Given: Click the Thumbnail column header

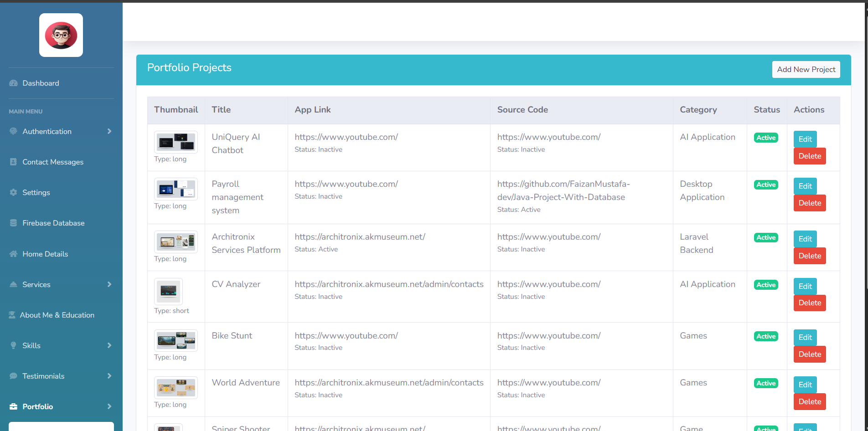Looking at the screenshot, I should (x=176, y=110).
